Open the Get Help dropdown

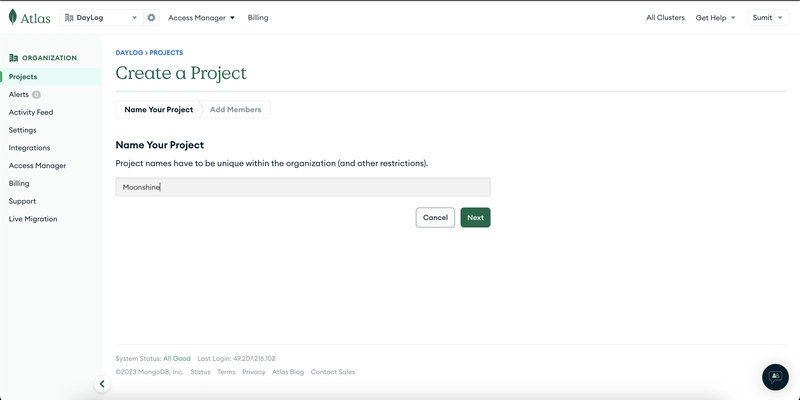click(715, 17)
